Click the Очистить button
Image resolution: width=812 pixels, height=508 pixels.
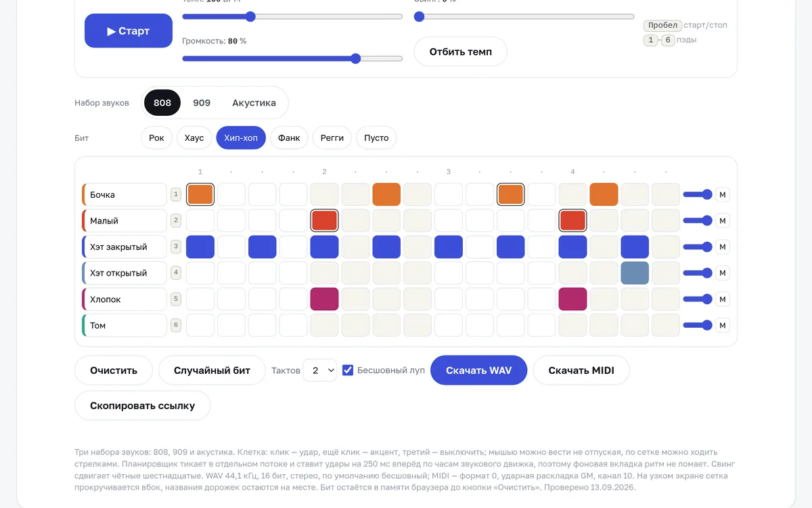[x=114, y=371]
